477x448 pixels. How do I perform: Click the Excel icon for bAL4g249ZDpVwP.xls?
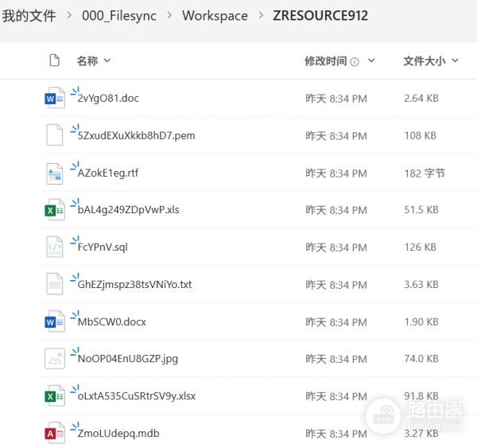[x=55, y=210]
